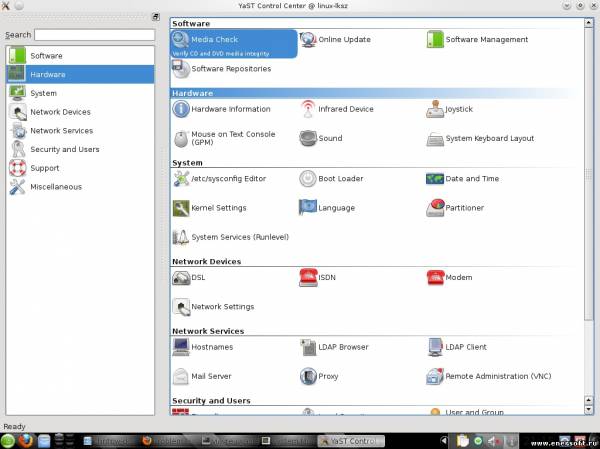Select the Support category in the sidebar
600x449 pixels.
80,168
